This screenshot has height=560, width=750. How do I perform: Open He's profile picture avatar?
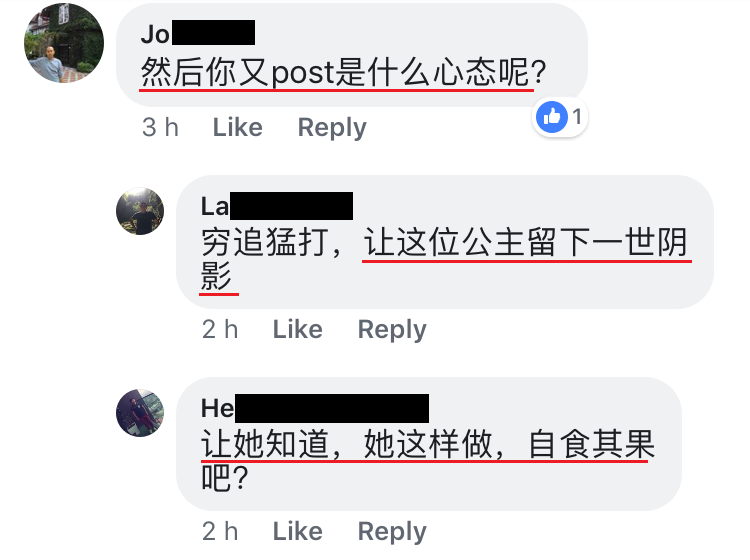click(140, 413)
